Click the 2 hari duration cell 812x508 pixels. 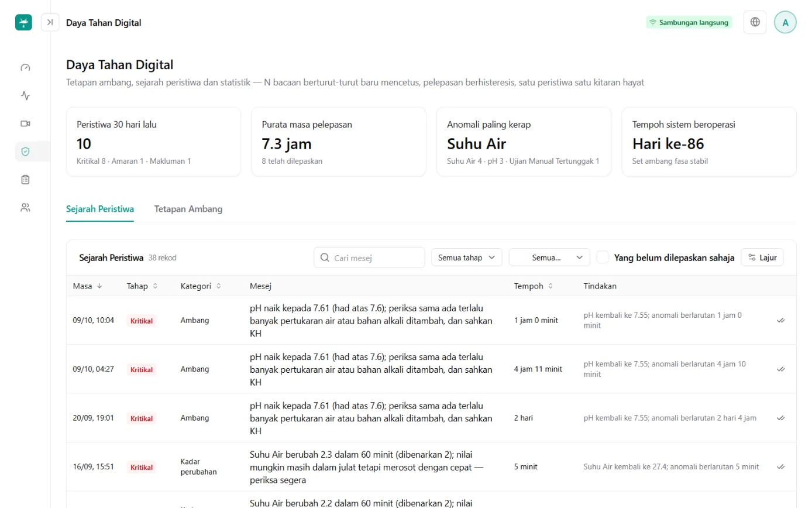pos(524,418)
